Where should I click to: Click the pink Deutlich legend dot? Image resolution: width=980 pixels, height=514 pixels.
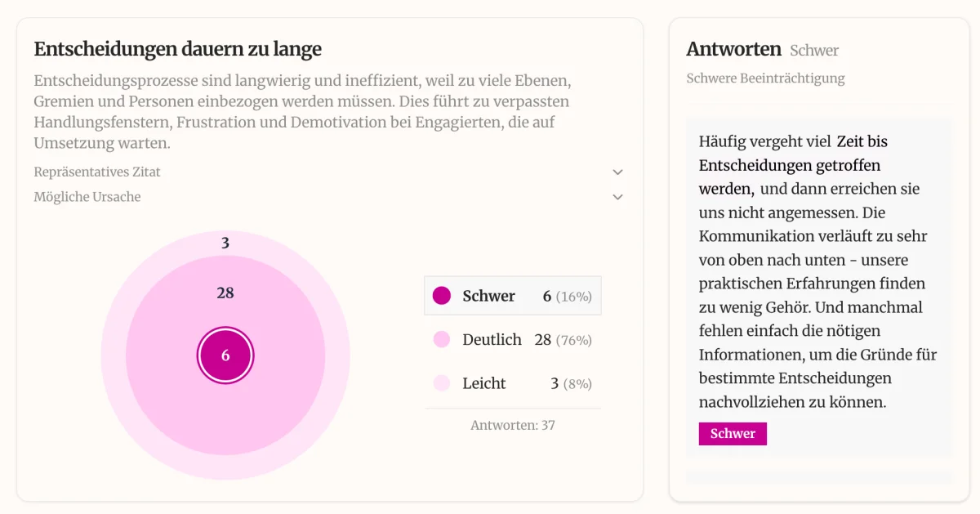[x=442, y=340]
